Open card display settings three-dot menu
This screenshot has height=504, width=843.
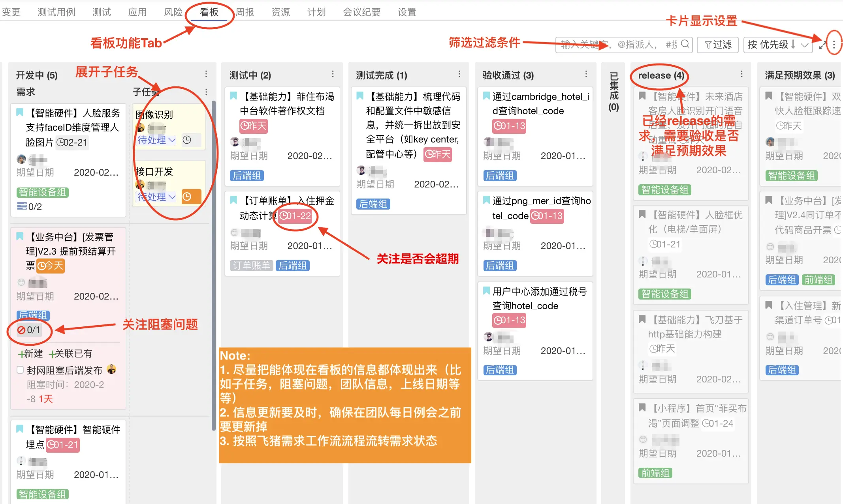point(834,45)
